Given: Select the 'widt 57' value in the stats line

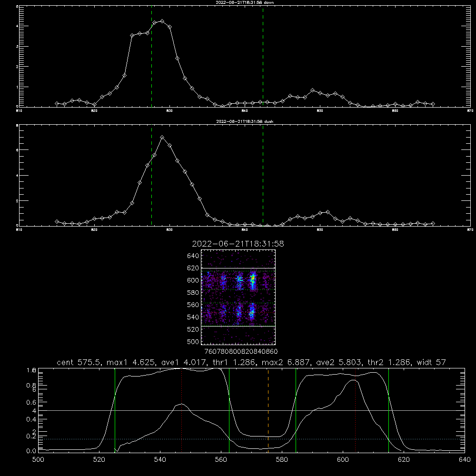Looking at the screenshot, I should tap(431, 362).
